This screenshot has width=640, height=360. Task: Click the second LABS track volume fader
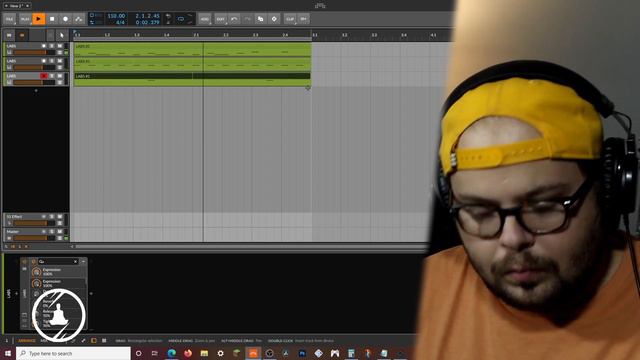tap(34, 67)
